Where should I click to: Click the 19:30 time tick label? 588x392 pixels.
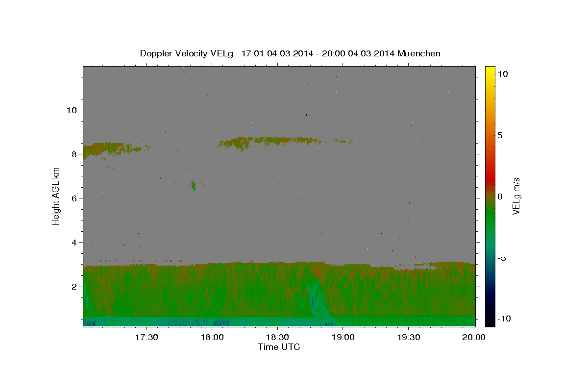(x=409, y=338)
